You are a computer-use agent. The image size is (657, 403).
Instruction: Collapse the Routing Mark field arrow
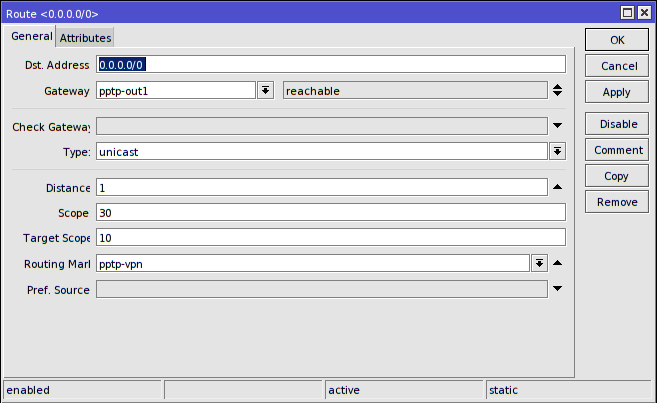557,264
